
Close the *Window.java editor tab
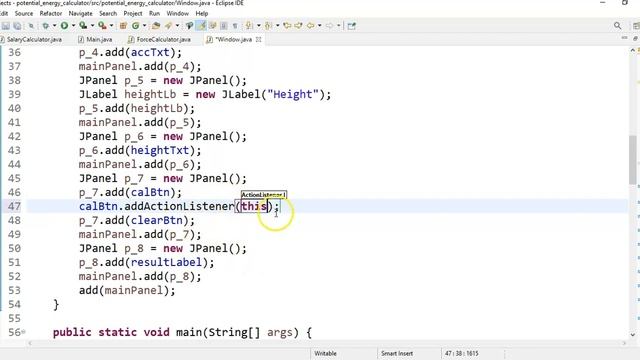[258, 40]
